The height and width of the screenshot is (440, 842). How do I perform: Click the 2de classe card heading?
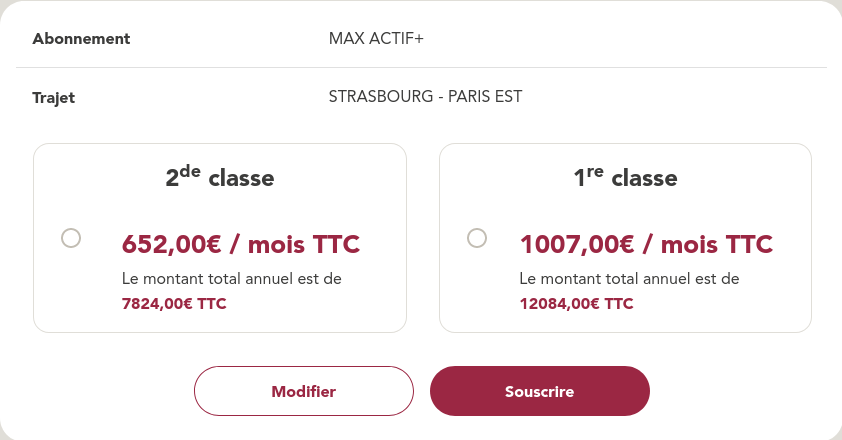(x=220, y=178)
